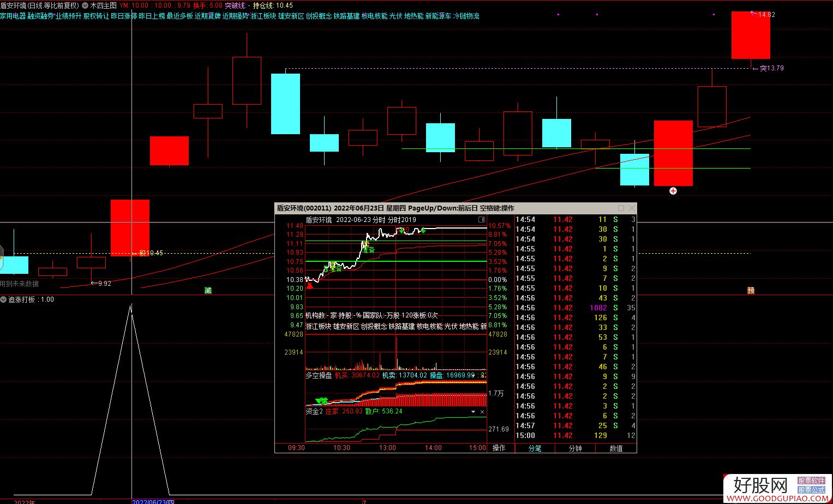Switch to the 分钟 tab
Screen dimensions: 833x504
tap(575, 448)
